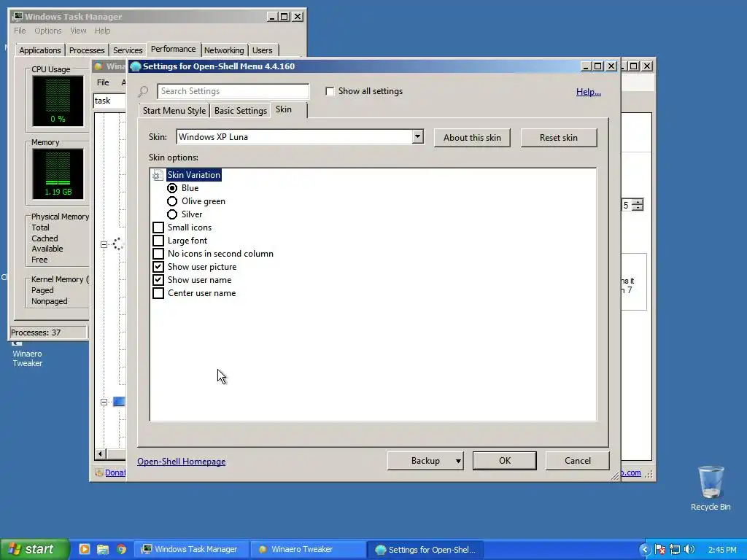747x560 pixels.
Task: Launch Chrome from the quick launch bar
Action: coord(122,549)
